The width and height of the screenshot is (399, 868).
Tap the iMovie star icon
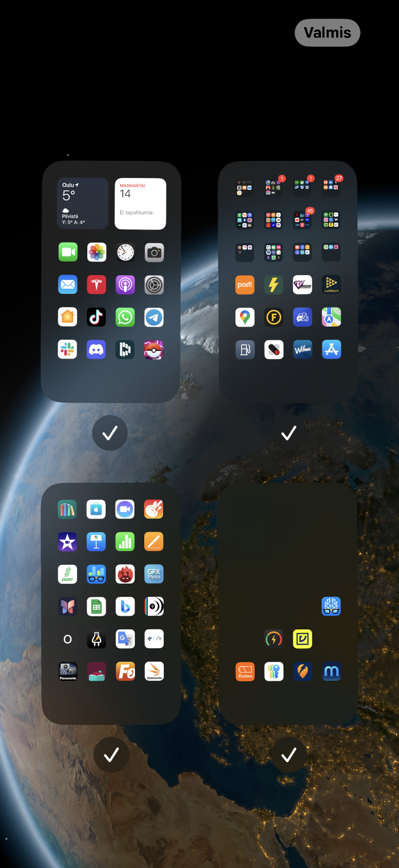[x=67, y=541]
